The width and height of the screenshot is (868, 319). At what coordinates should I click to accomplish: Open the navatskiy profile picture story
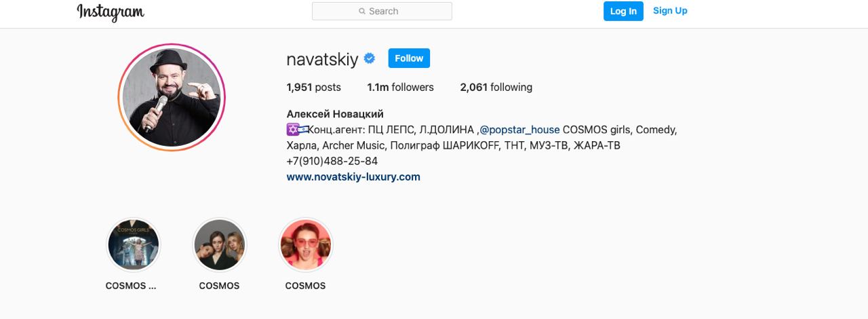point(172,98)
